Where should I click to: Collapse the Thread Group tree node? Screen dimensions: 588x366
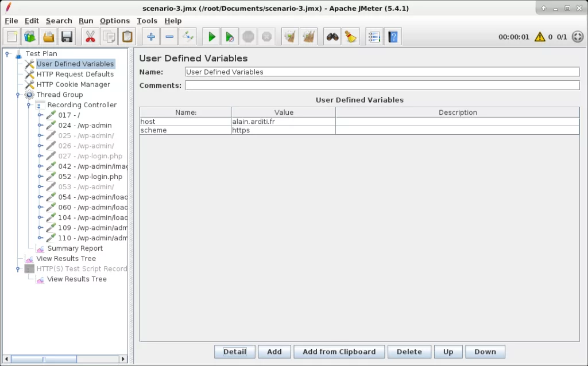click(18, 95)
